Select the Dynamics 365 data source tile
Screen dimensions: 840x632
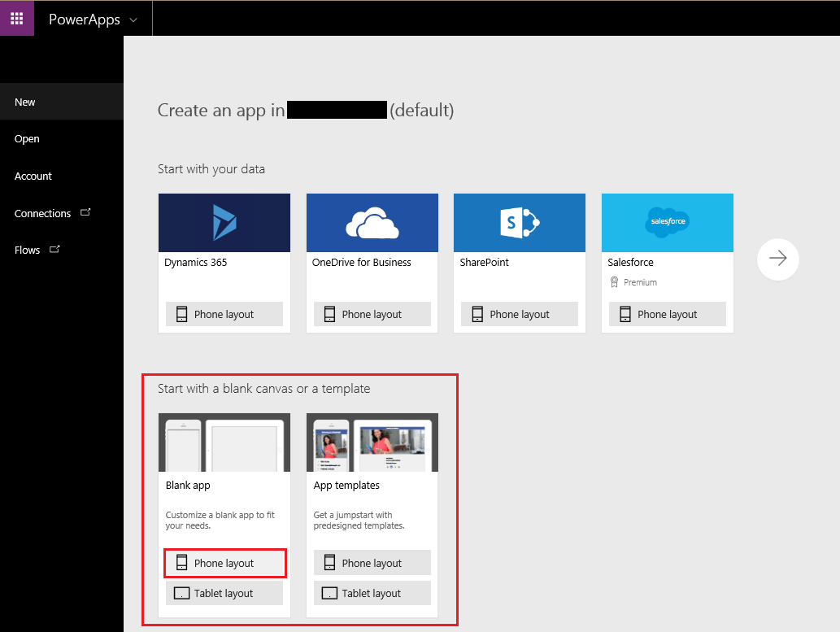tap(224, 222)
